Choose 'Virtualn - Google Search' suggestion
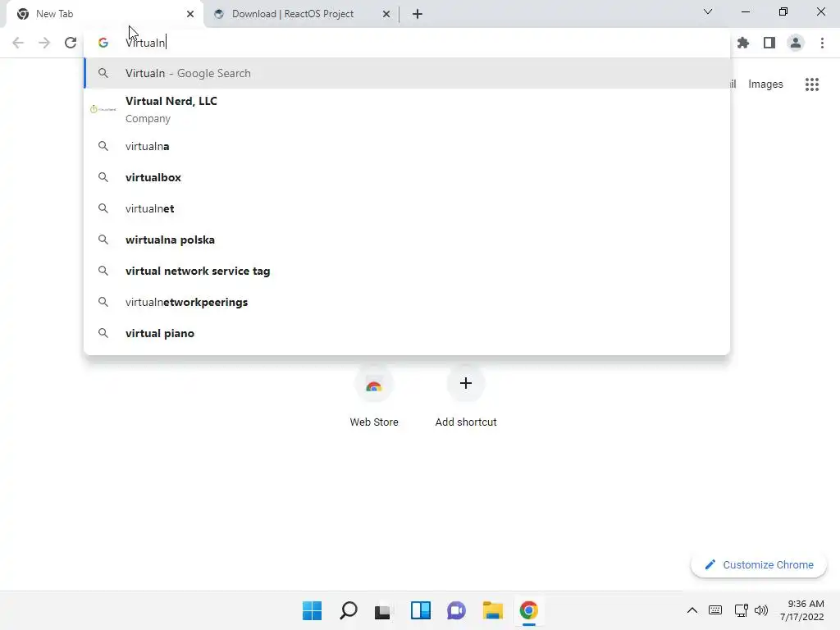Screen dimensions: 840x630 click(407, 73)
